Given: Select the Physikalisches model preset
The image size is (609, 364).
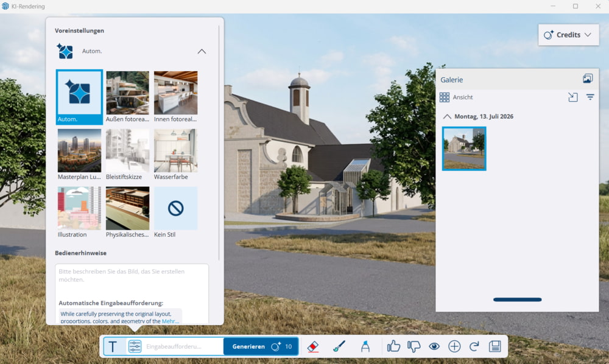Looking at the screenshot, I should click(x=127, y=212).
